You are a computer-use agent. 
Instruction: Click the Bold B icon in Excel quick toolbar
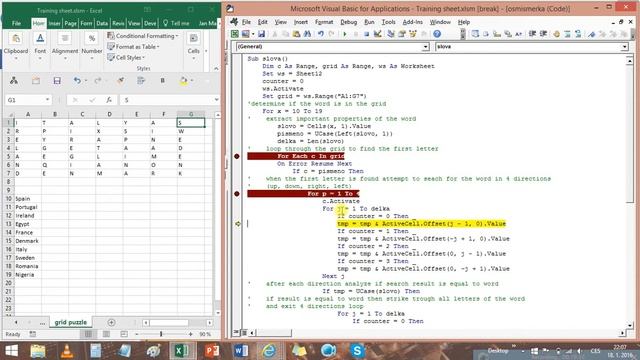coord(162,81)
